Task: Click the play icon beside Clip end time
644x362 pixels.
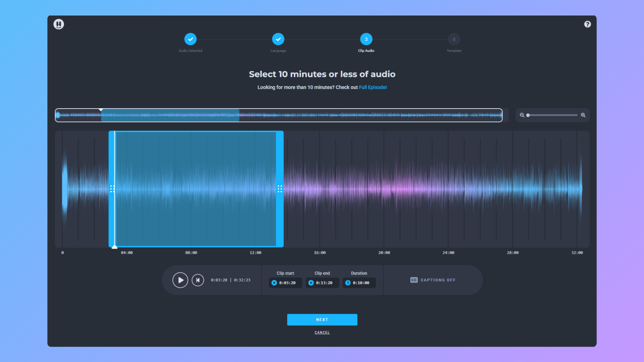Action: coord(311,283)
